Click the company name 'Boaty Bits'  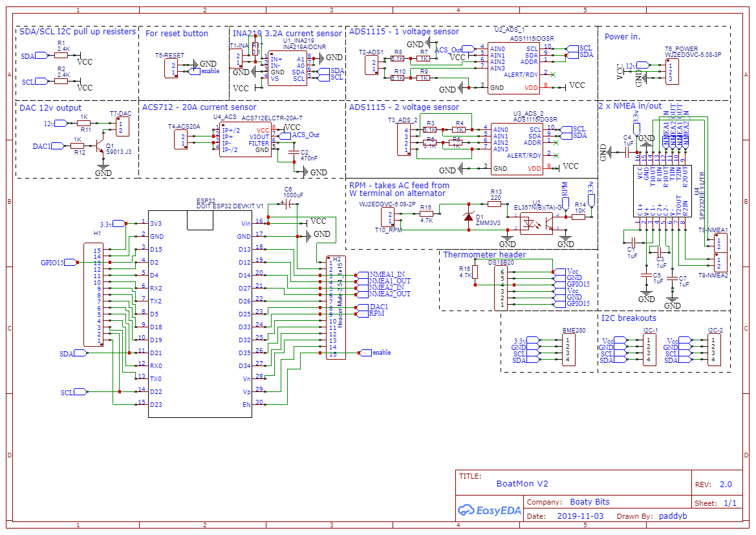point(590,502)
